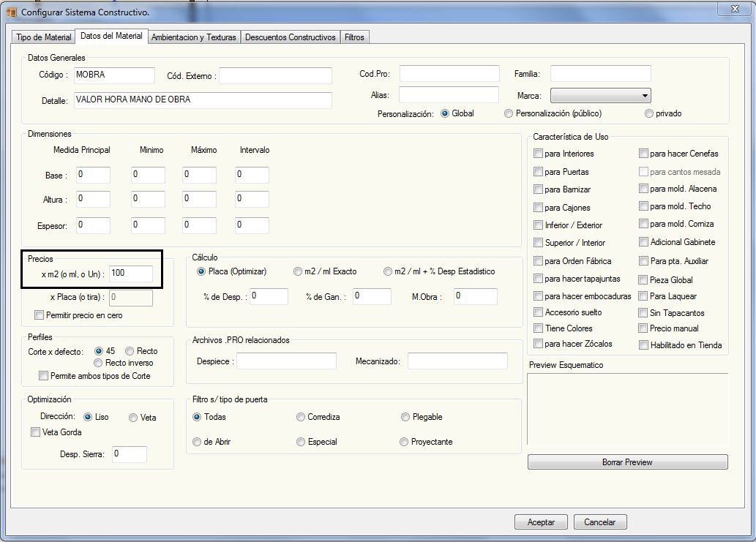Select m2 / ml Exacto option
756x542 pixels.
click(297, 271)
